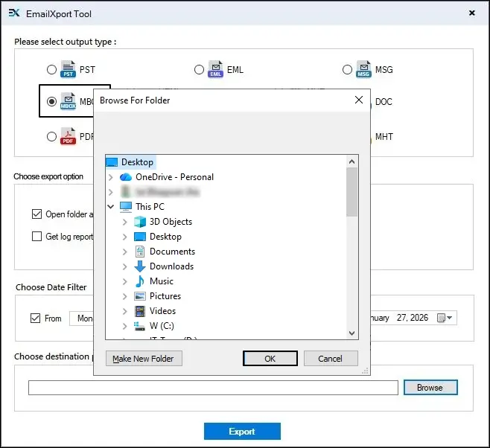Viewport: 490px width, 448px height.
Task: Click the folder tree scroll-up arrow
Action: click(x=352, y=161)
